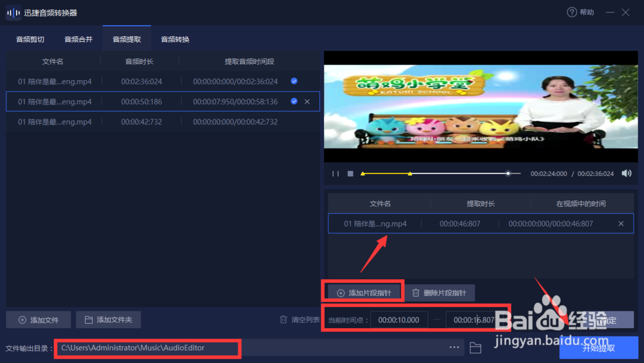Click 添加文件 button
The width and height of the screenshot is (644, 363).
pyautogui.click(x=39, y=320)
